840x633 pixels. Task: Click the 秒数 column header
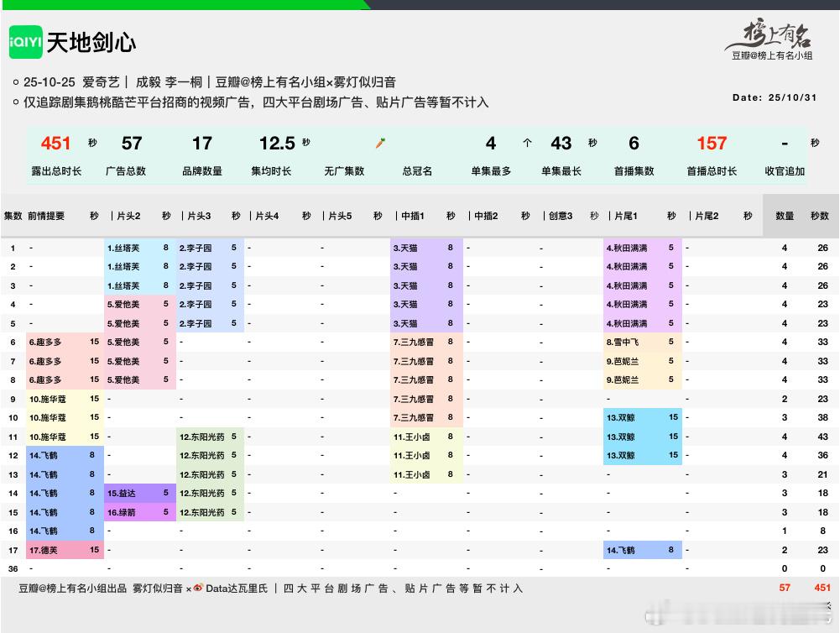coord(820,216)
